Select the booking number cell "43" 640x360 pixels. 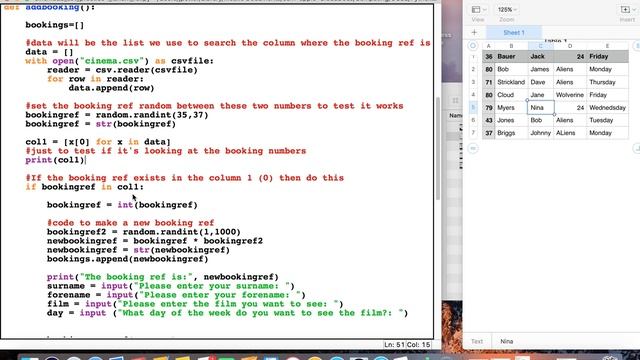click(489, 120)
